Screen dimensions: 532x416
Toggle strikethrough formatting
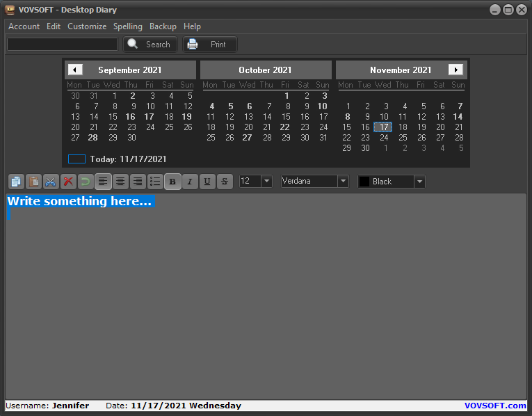[225, 182]
